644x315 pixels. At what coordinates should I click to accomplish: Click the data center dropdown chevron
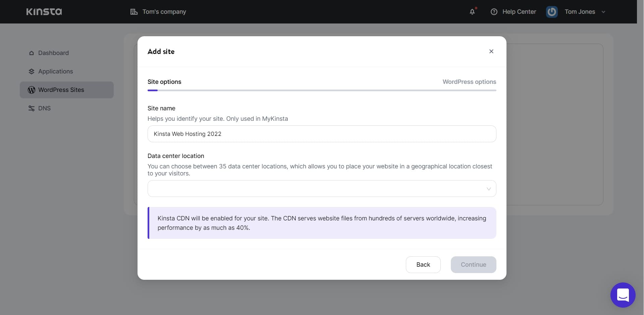[489, 189]
